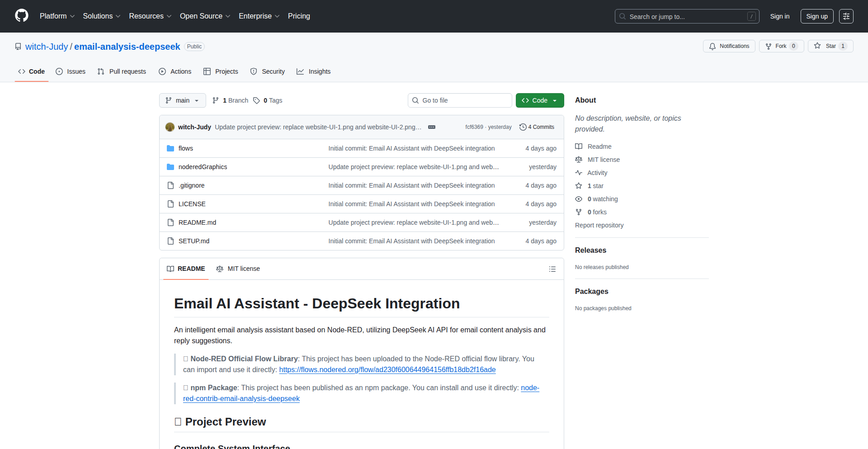Viewport: 868px width, 449px height.
Task: Open the README outline list icon
Action: pyautogui.click(x=552, y=269)
